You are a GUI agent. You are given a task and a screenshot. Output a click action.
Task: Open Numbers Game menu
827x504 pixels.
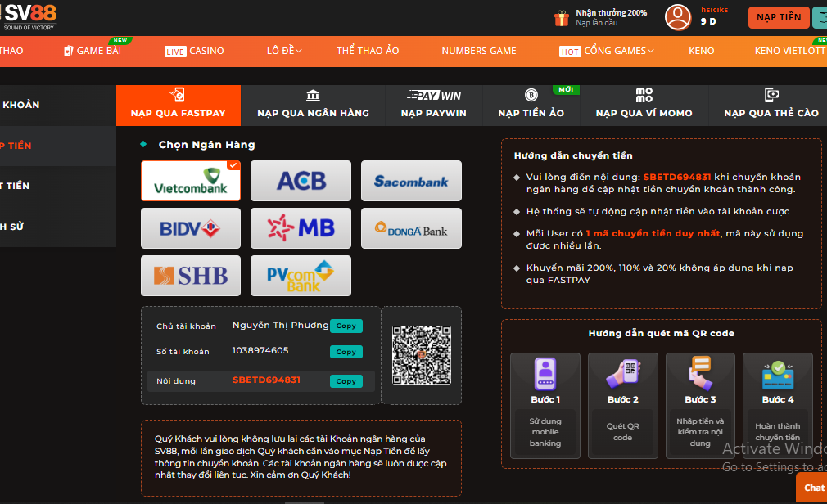[479, 51]
